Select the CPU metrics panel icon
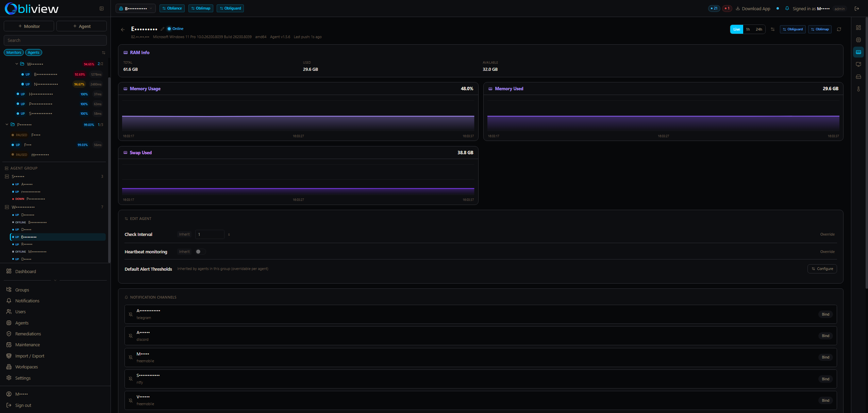 click(859, 39)
